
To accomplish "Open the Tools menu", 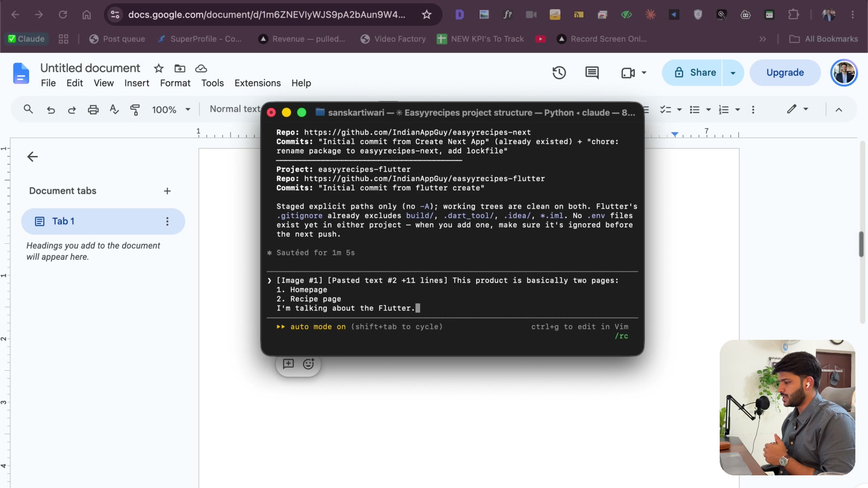I will point(212,83).
